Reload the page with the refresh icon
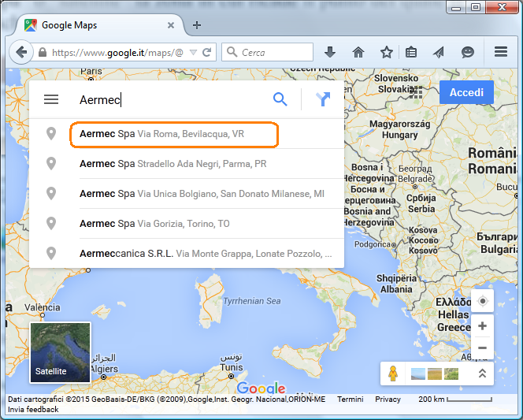523x420 pixels. (x=207, y=52)
